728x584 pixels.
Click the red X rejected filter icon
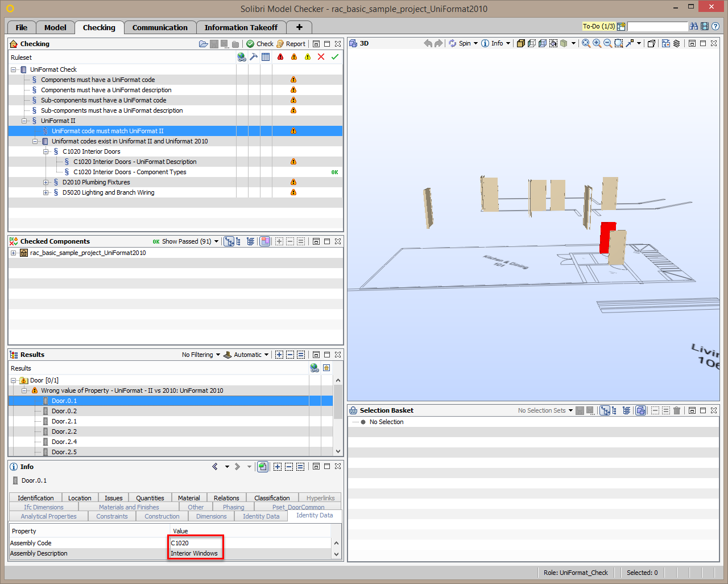(321, 57)
